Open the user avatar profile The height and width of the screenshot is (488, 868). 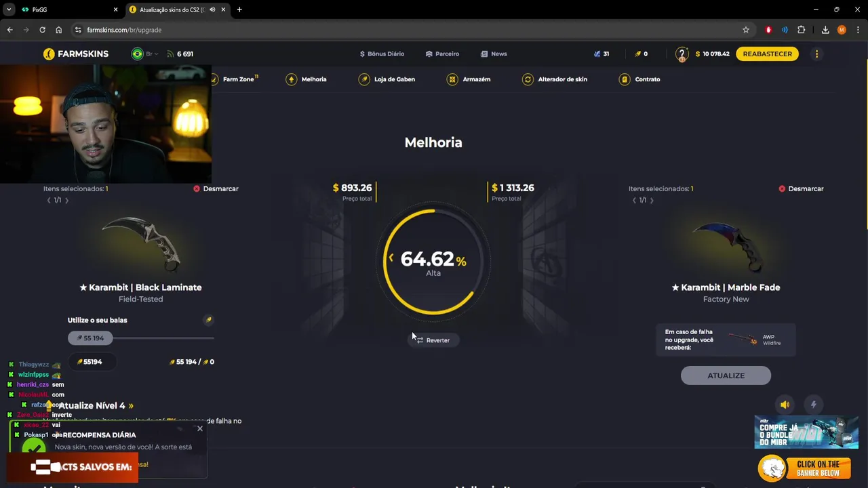coord(682,54)
